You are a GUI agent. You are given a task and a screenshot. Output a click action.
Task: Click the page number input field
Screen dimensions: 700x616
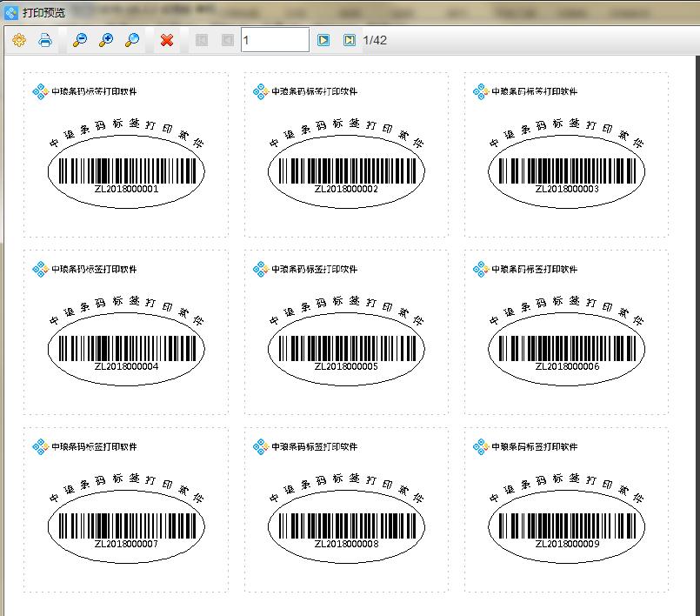[x=274, y=40]
